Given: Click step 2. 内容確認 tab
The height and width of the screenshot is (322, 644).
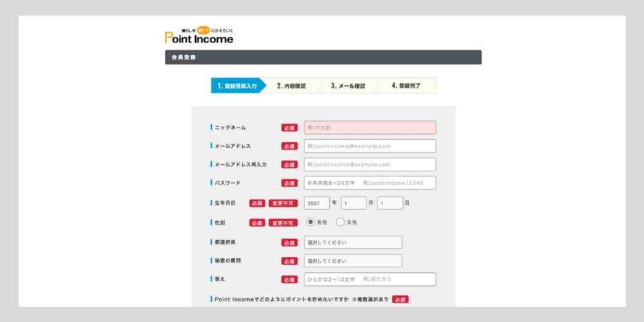Looking at the screenshot, I should [x=291, y=86].
